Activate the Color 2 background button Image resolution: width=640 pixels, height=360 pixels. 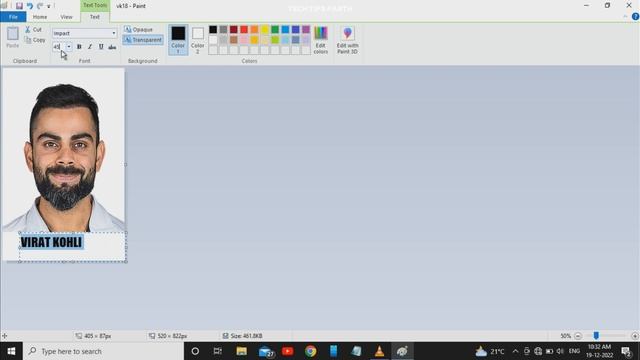pos(198,40)
